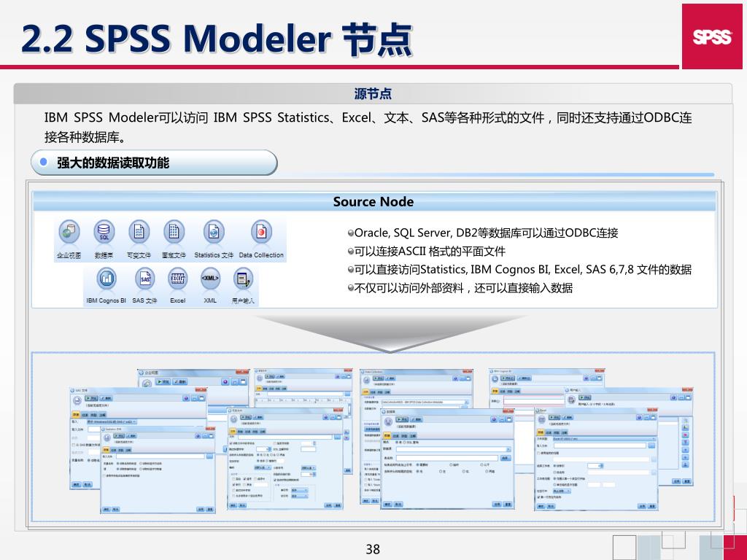Click the SPSS logo in the corner
The width and height of the screenshot is (747, 560).
click(x=712, y=36)
